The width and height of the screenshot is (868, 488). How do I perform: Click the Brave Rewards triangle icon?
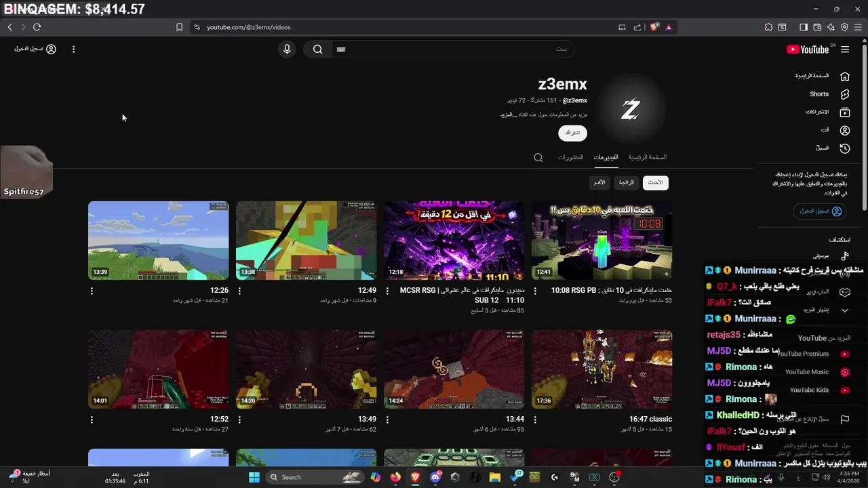[669, 27]
